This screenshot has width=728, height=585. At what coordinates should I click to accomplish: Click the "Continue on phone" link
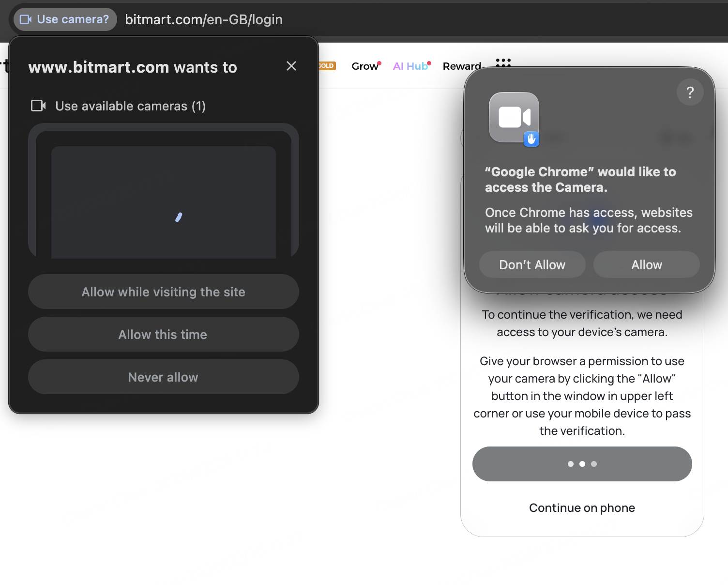pyautogui.click(x=582, y=508)
